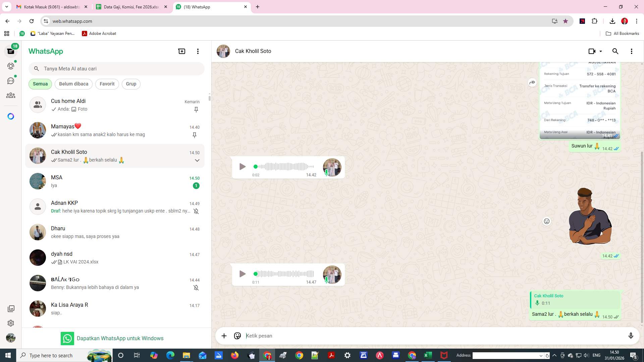Enable the Favorit chat filter
Image resolution: width=644 pixels, height=362 pixels.
pyautogui.click(x=107, y=84)
